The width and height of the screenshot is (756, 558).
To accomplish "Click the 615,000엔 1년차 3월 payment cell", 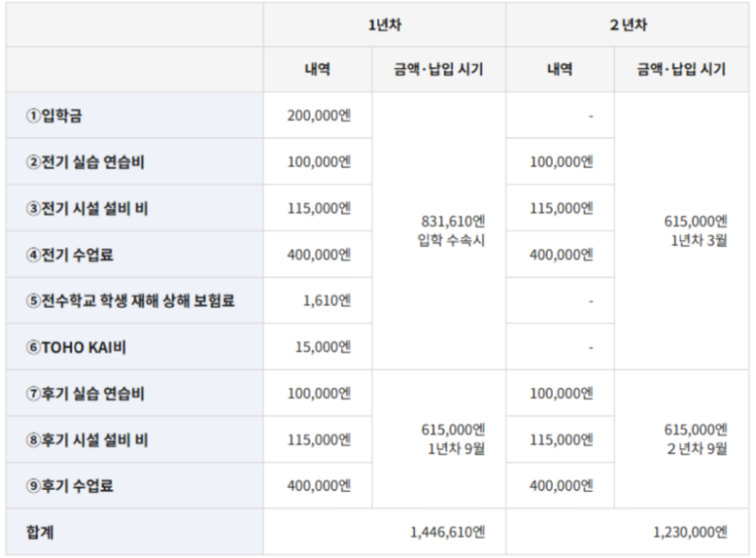I will tap(696, 230).
